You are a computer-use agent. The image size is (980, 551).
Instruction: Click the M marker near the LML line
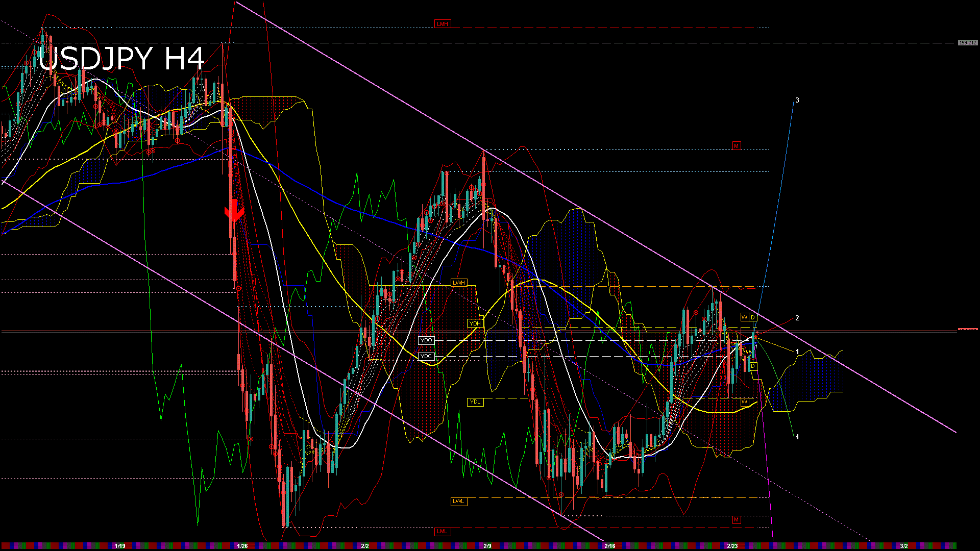pos(737,519)
